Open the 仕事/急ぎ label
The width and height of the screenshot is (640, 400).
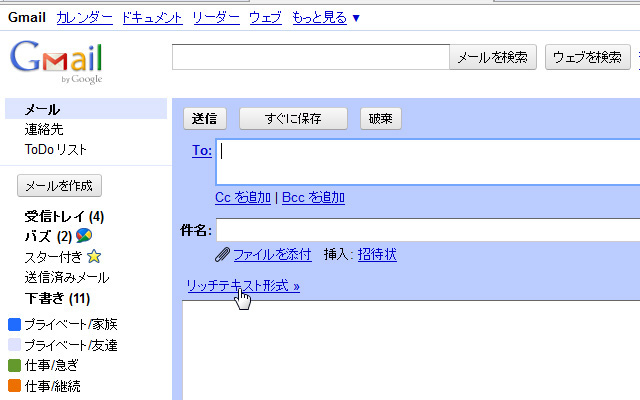coord(51,365)
